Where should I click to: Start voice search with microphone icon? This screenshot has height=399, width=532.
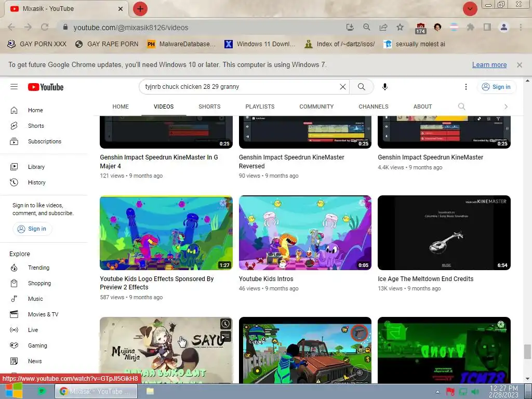(385, 87)
